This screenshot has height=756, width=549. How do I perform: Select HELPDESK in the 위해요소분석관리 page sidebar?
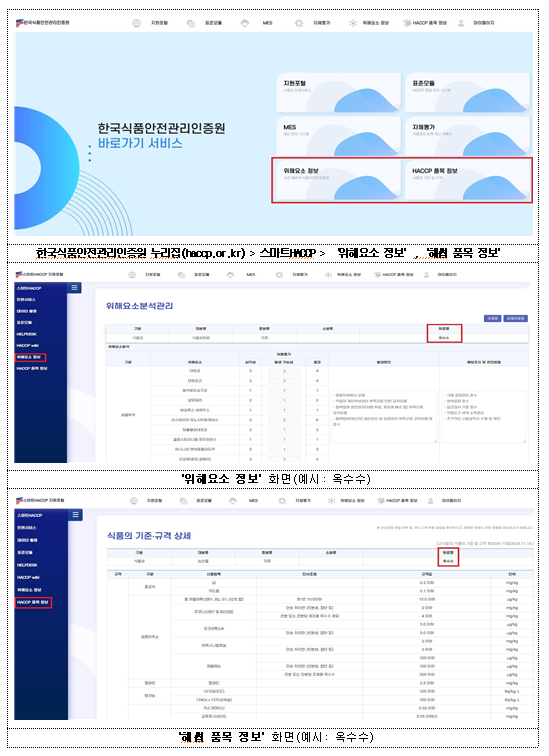[x=27, y=334]
